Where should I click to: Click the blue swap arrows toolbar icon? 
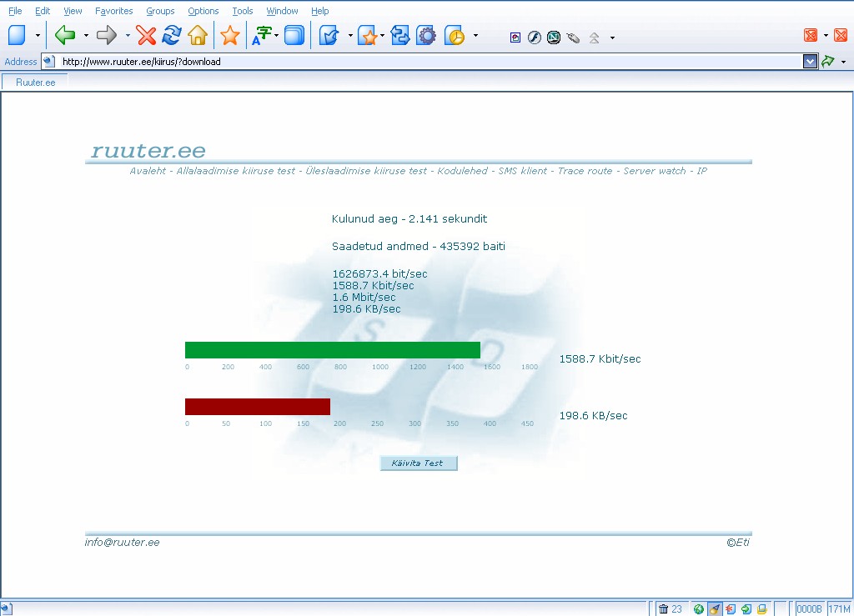coord(399,36)
